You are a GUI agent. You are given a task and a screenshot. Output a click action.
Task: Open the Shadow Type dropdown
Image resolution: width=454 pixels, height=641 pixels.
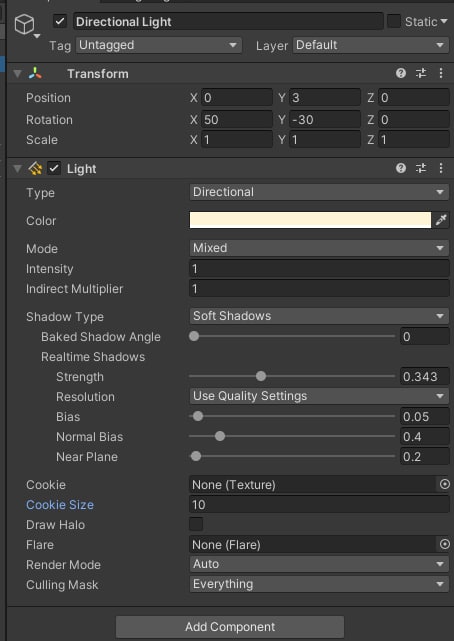[x=319, y=316]
